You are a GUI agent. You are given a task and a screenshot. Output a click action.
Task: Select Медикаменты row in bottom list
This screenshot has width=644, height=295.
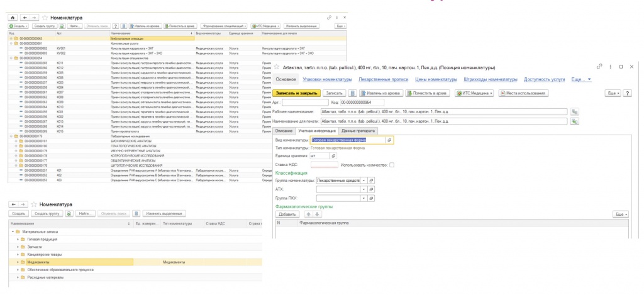(x=136, y=262)
